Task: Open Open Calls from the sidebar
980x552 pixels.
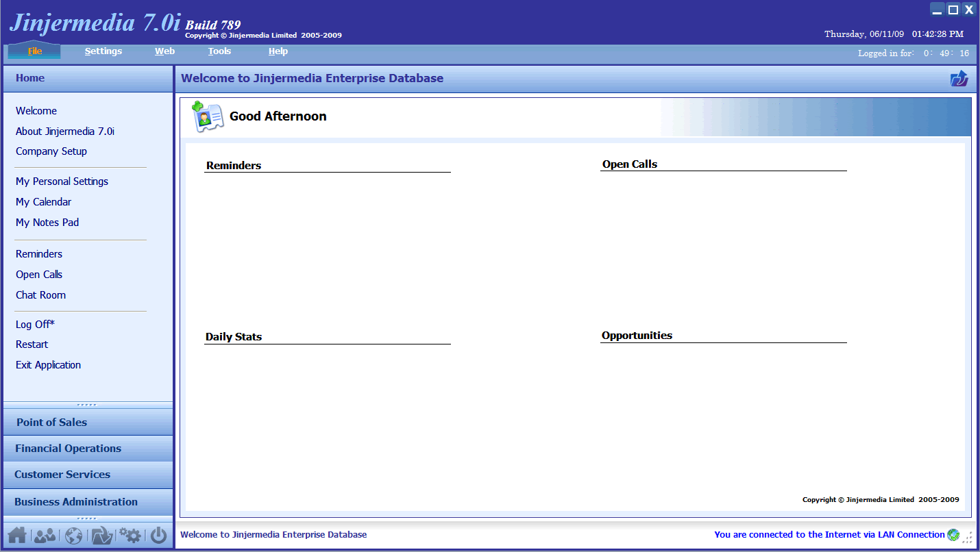Action: 39,275
